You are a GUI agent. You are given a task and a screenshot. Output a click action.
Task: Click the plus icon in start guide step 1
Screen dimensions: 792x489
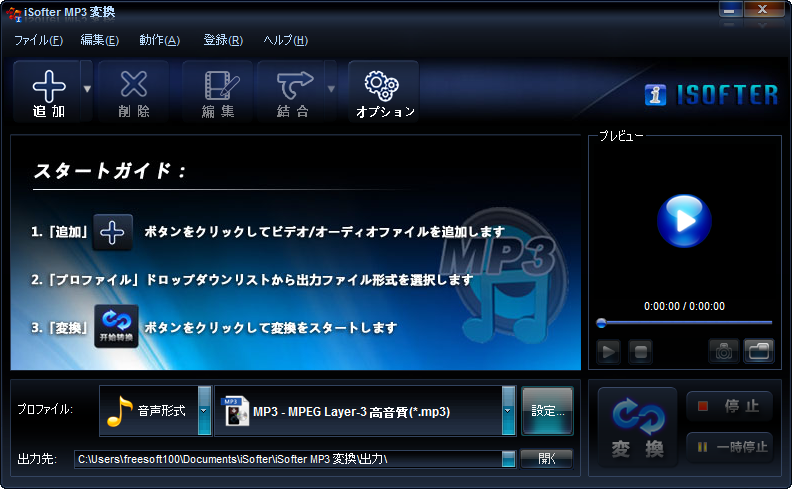pos(112,232)
